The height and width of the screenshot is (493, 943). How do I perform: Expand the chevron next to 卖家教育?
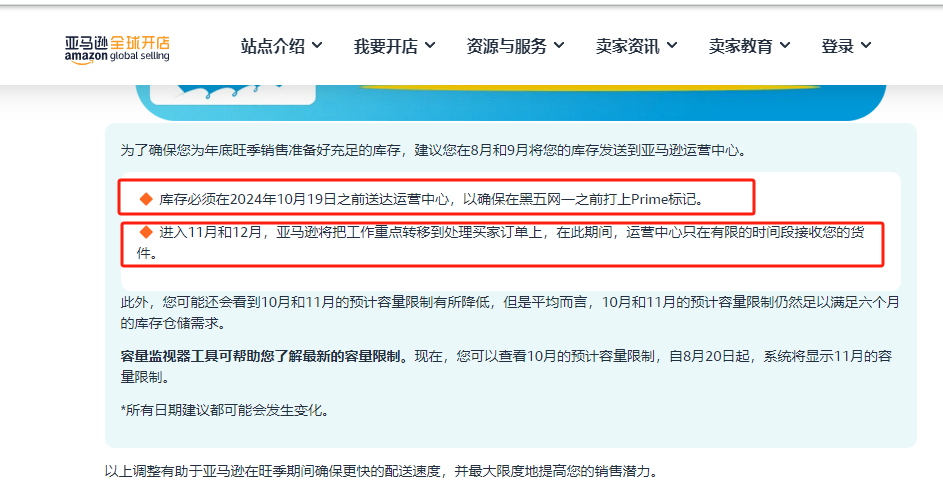click(x=785, y=45)
